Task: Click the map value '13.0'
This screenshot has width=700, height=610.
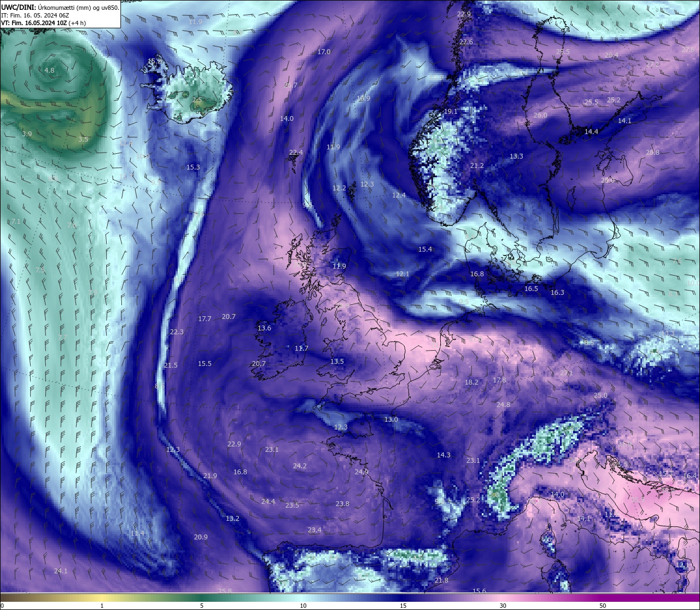Action: click(x=391, y=419)
